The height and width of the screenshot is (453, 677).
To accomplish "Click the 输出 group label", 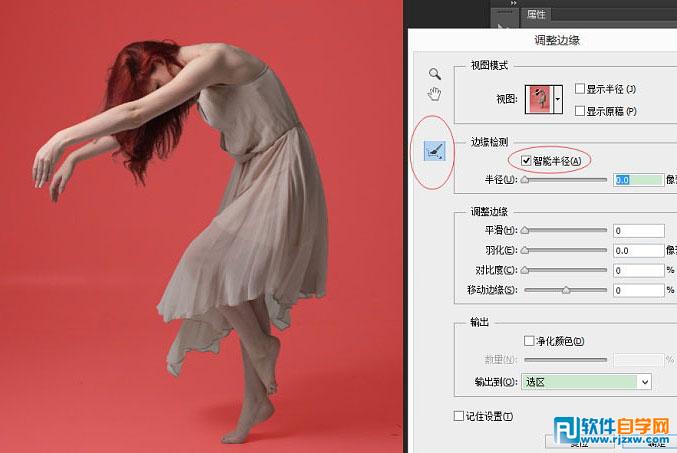I will [x=479, y=322].
